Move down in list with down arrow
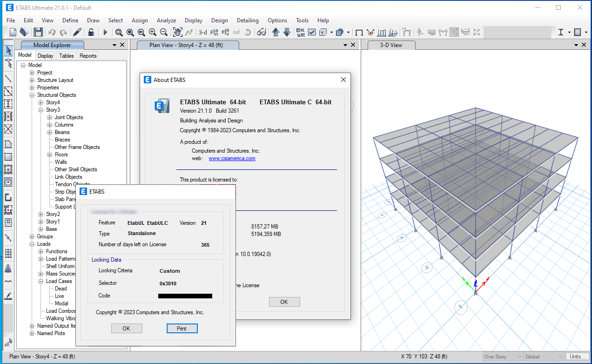The image size is (592, 364). tap(287, 32)
